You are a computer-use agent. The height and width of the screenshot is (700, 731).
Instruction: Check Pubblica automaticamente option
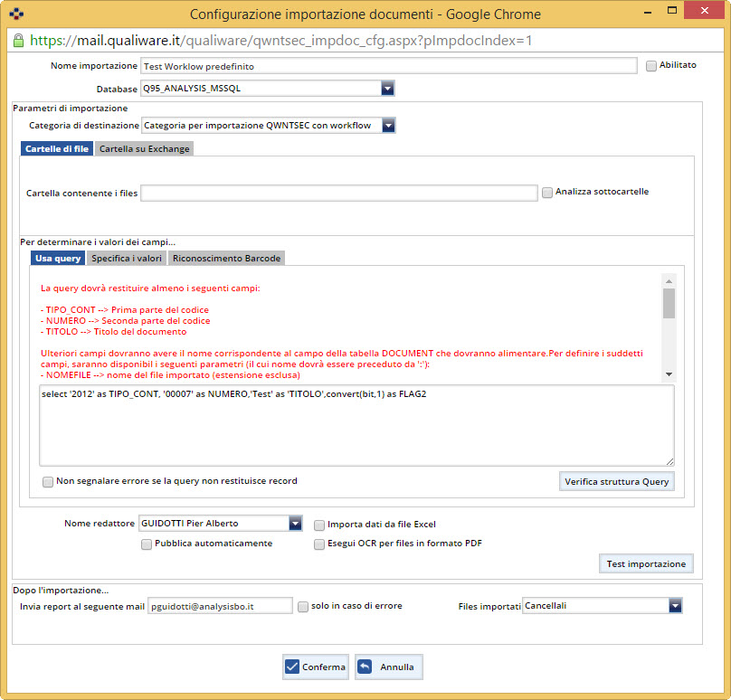pyautogui.click(x=147, y=544)
